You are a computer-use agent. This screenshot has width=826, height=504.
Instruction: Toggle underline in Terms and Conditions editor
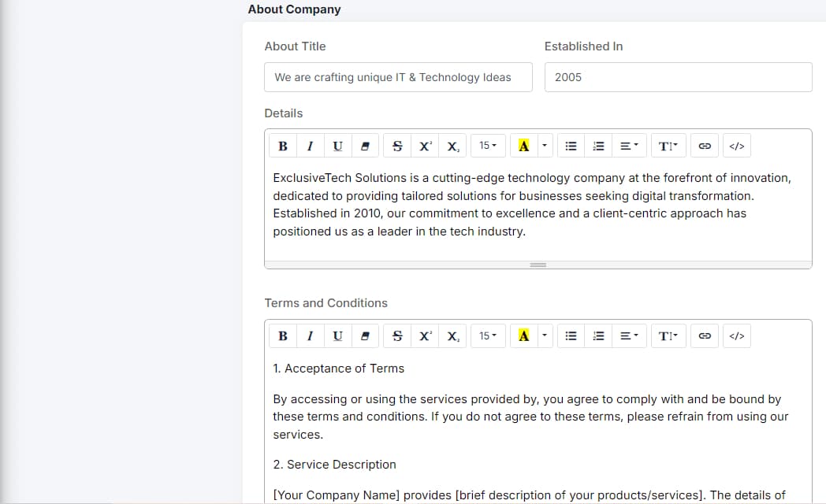pyautogui.click(x=338, y=336)
